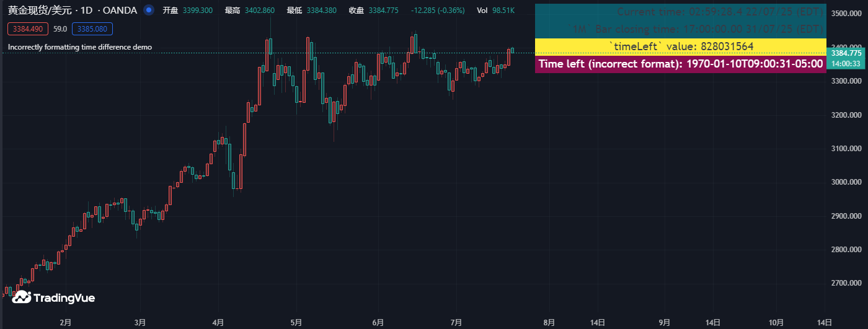Click the 10月 label on time axis

[776, 322]
